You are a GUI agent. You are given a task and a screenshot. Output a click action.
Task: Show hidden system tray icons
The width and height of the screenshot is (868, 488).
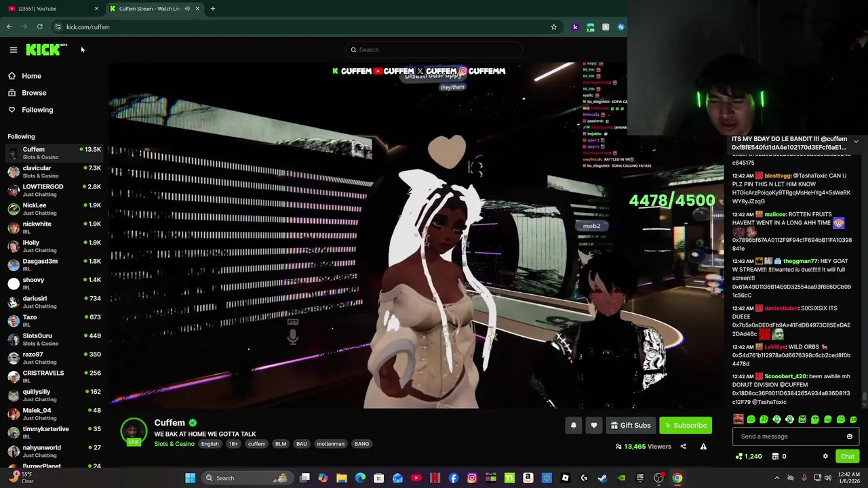(x=777, y=478)
